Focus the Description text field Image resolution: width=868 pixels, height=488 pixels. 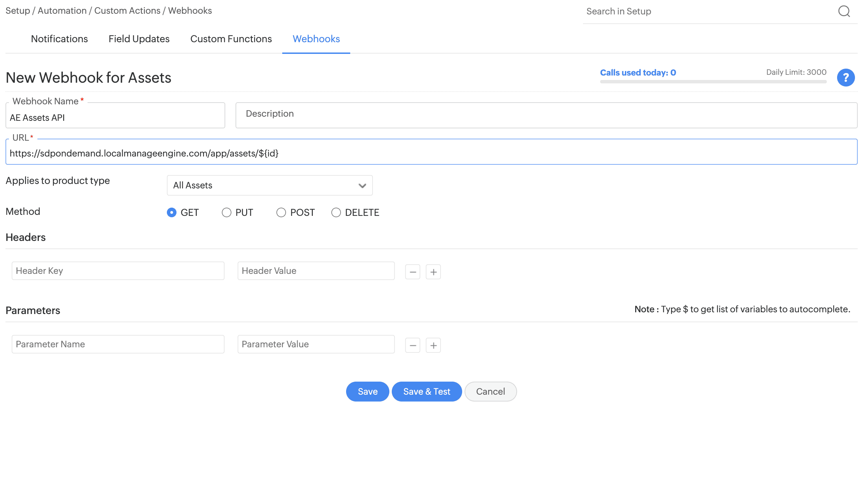[x=546, y=115]
